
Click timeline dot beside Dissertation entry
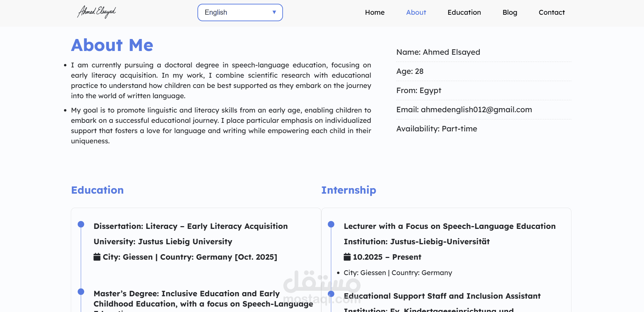81,224
